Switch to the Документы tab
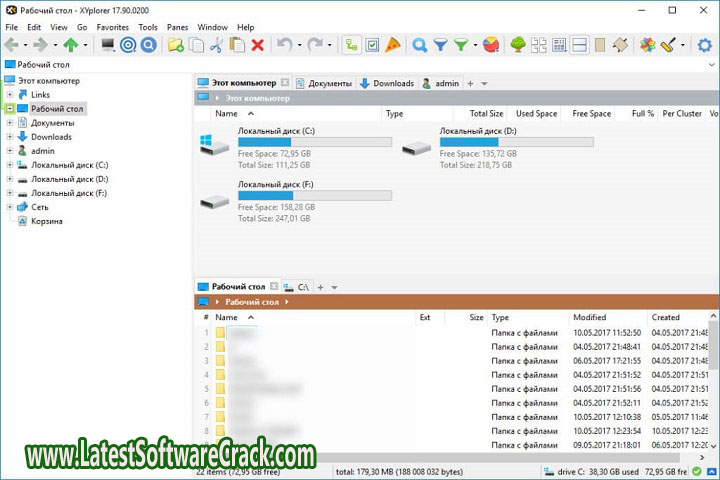720x480 pixels. (x=328, y=83)
